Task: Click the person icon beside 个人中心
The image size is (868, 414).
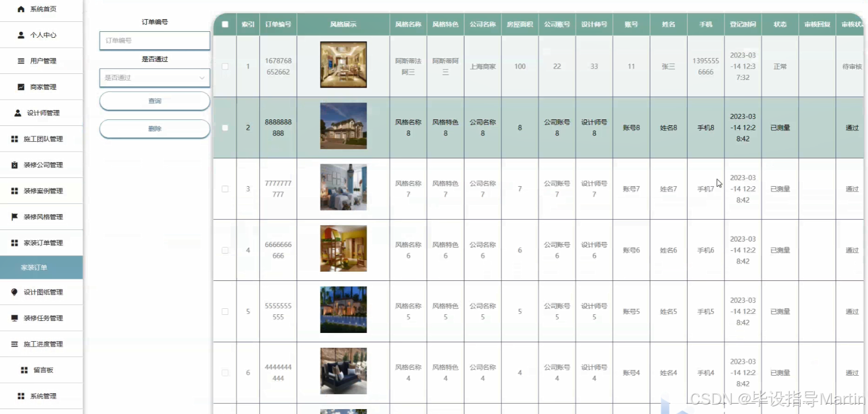Action: point(21,35)
